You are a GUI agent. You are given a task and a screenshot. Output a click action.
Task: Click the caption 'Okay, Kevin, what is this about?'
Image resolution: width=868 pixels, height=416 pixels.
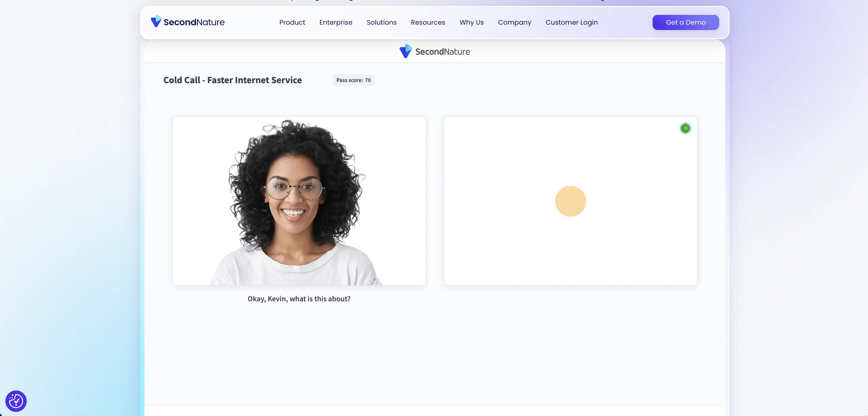pos(299,299)
